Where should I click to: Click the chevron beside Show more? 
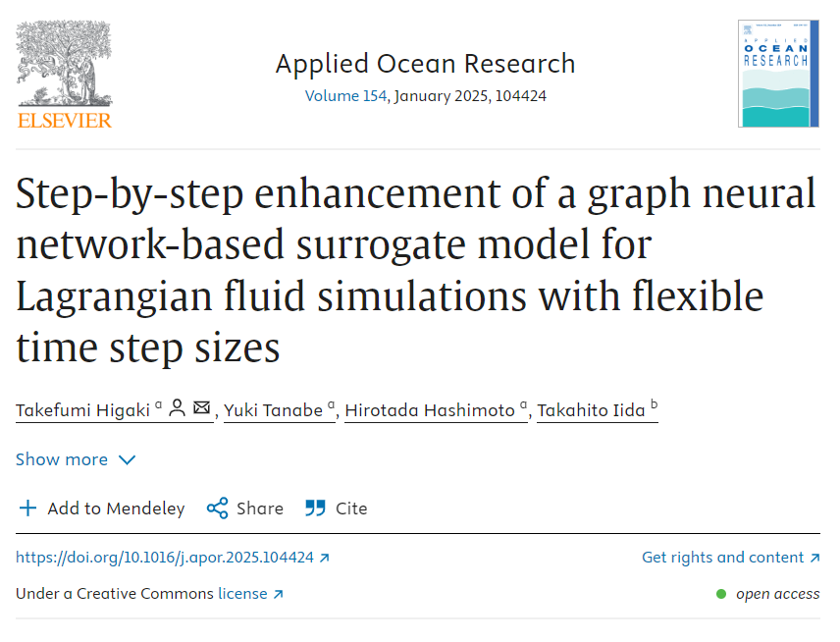(x=127, y=459)
